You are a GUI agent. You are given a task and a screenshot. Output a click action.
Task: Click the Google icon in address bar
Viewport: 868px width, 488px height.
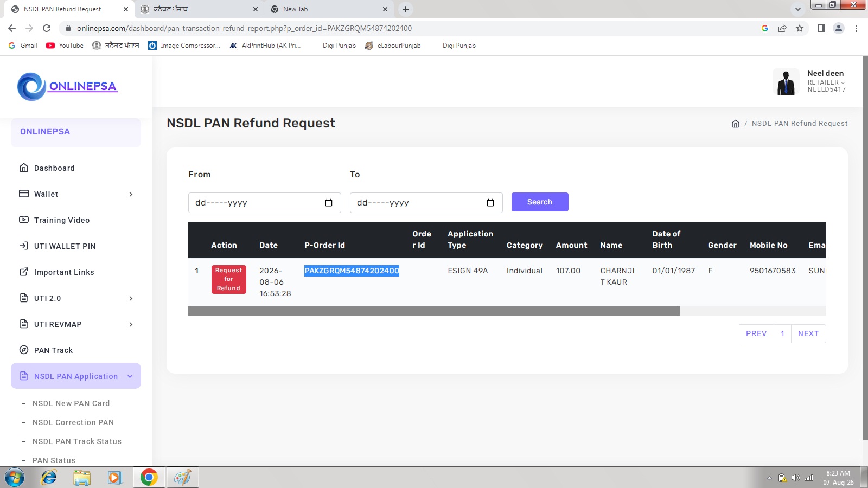tap(765, 28)
